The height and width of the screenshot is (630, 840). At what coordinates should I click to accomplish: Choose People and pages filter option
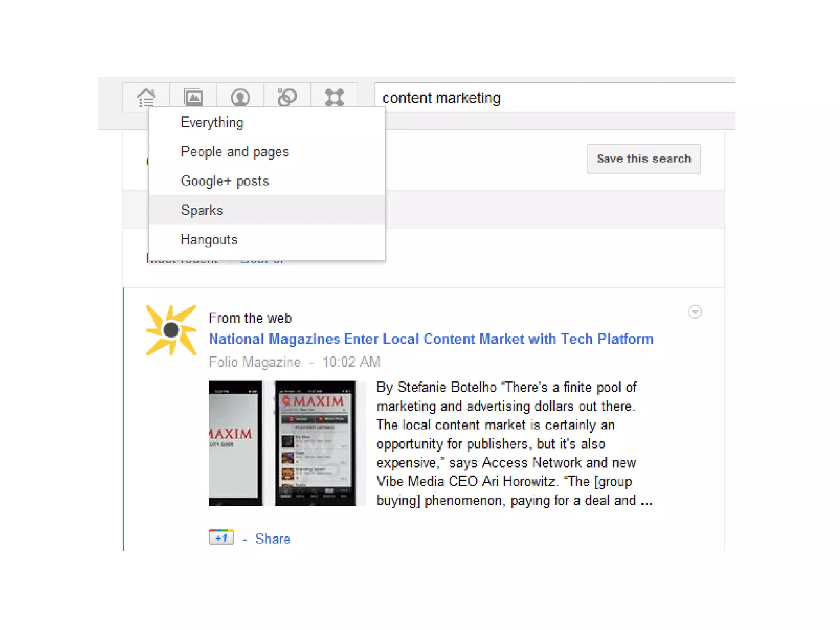point(235,152)
